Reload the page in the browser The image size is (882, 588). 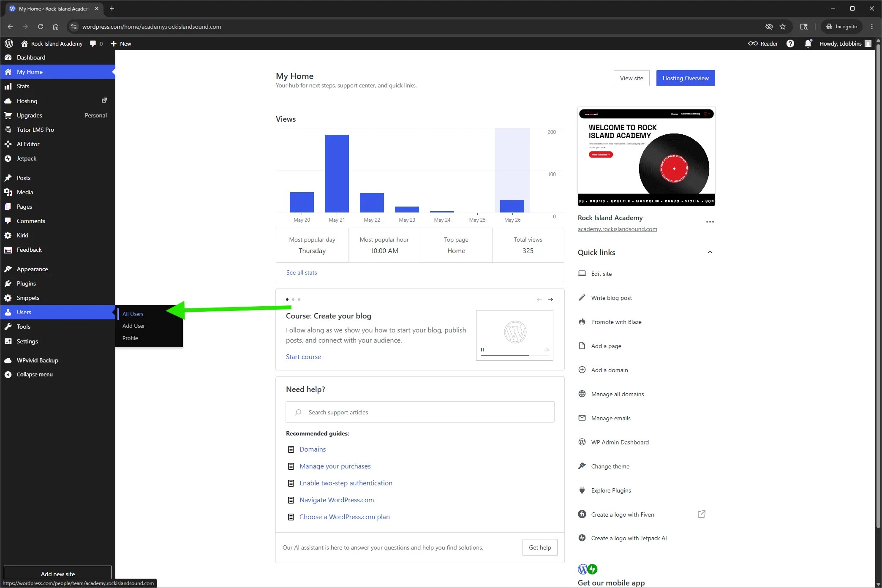click(41, 27)
